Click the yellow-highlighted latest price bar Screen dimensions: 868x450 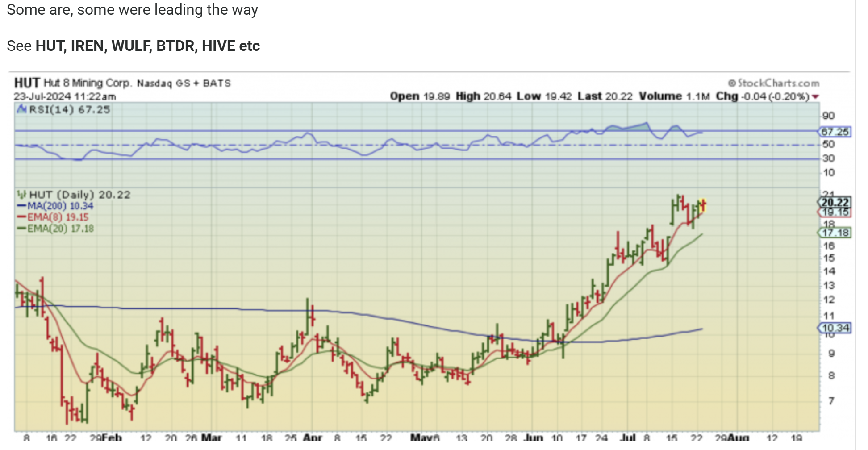[703, 205]
